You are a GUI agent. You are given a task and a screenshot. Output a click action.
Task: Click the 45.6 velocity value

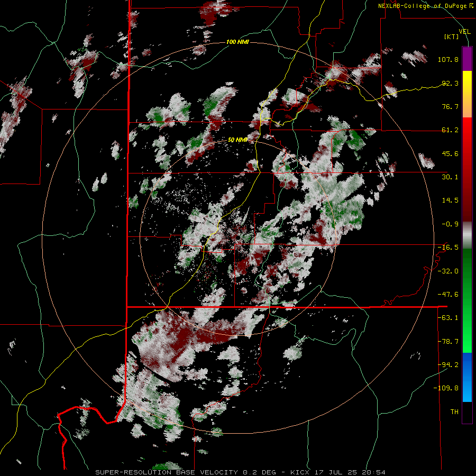[x=450, y=153]
